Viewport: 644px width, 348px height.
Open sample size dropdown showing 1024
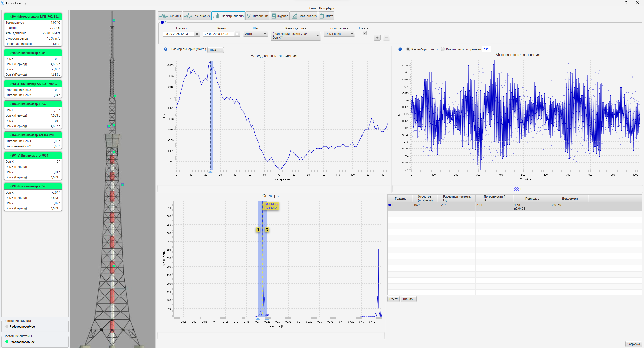click(x=215, y=50)
